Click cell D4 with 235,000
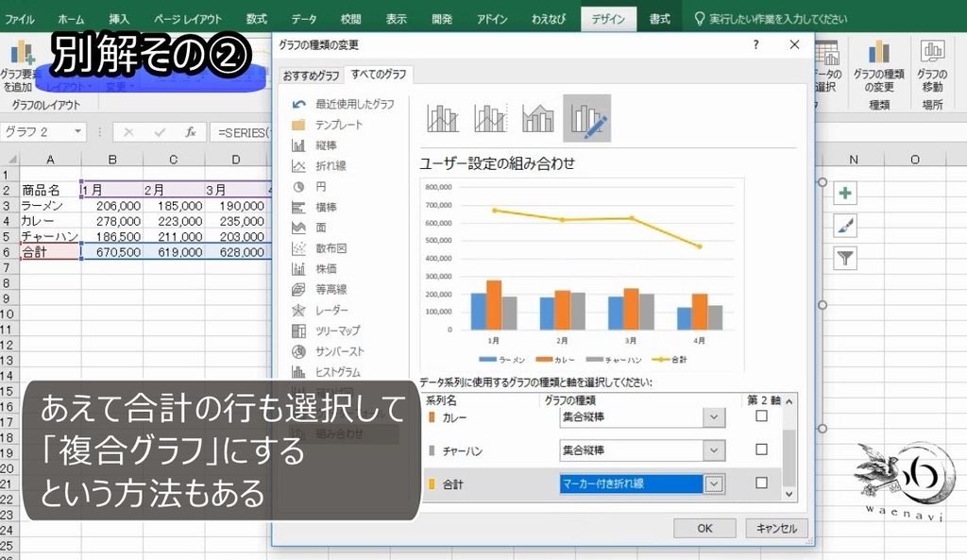Image resolution: width=967 pixels, height=560 pixels. click(x=237, y=221)
